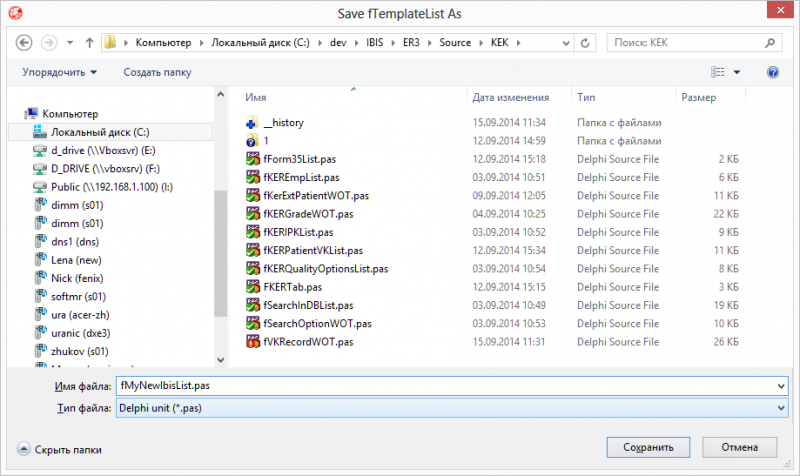This screenshot has height=476, width=800.
Task: Open the Упорядочить dropdown menu
Action: [60, 72]
